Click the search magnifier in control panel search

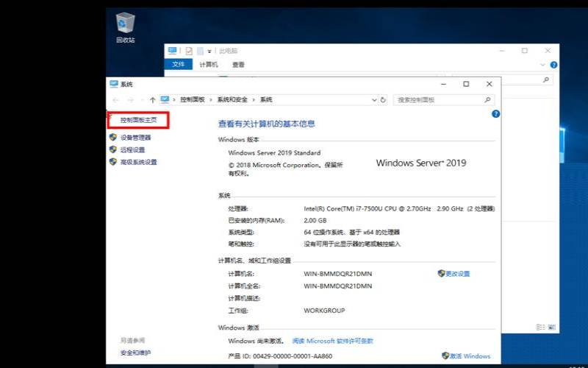coord(487,99)
